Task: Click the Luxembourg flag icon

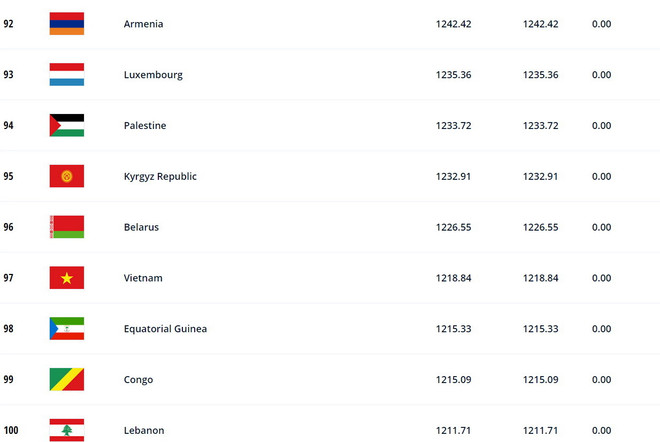Action: click(67, 75)
